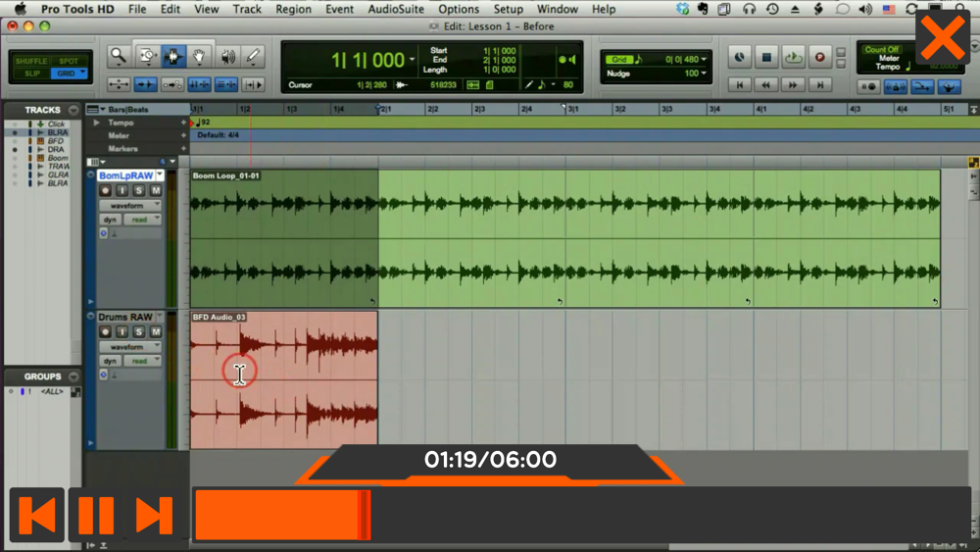Open the Grid value dropdown
The height and width of the screenshot is (552, 980).
click(x=704, y=60)
